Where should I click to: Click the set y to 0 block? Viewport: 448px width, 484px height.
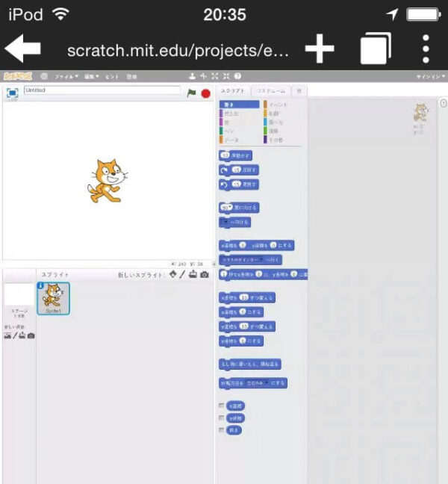(241, 341)
